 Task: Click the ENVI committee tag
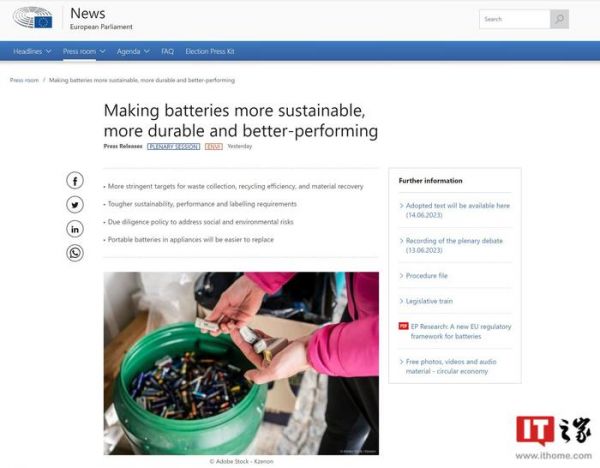tap(213, 146)
